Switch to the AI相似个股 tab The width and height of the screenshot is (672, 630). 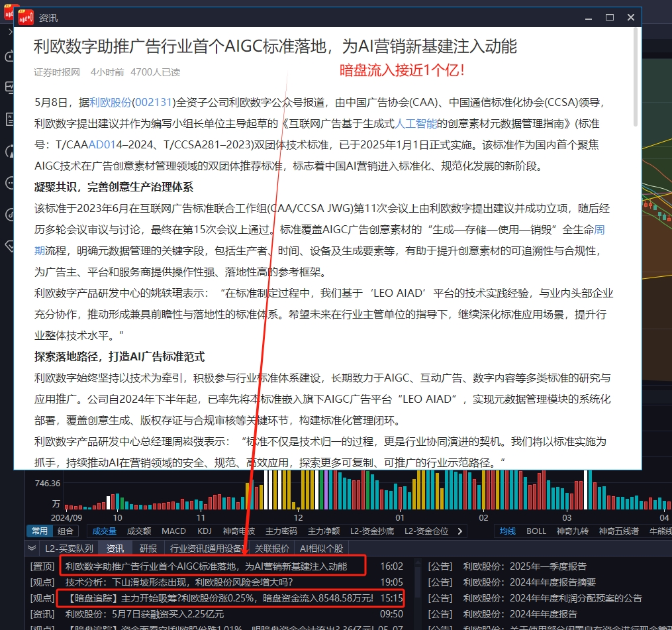pos(321,548)
